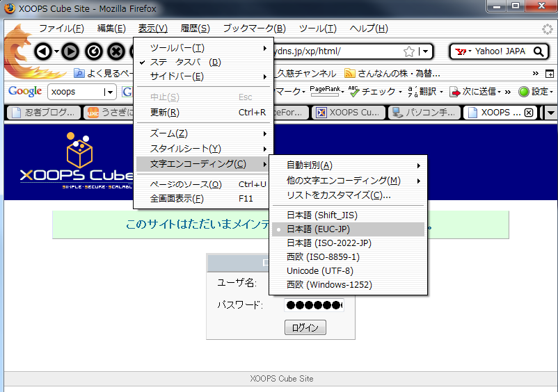Click the ログイン login button
The height and width of the screenshot is (392, 558).
point(305,327)
